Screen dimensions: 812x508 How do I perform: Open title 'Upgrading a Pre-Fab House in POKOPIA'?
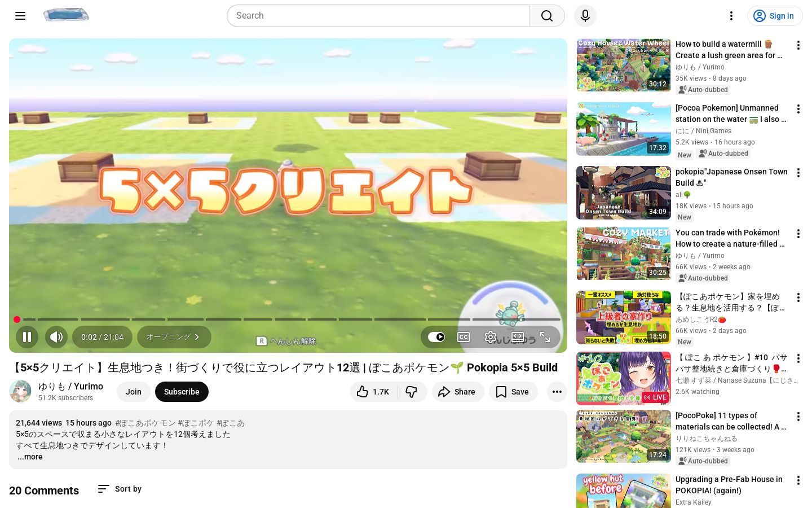(729, 485)
